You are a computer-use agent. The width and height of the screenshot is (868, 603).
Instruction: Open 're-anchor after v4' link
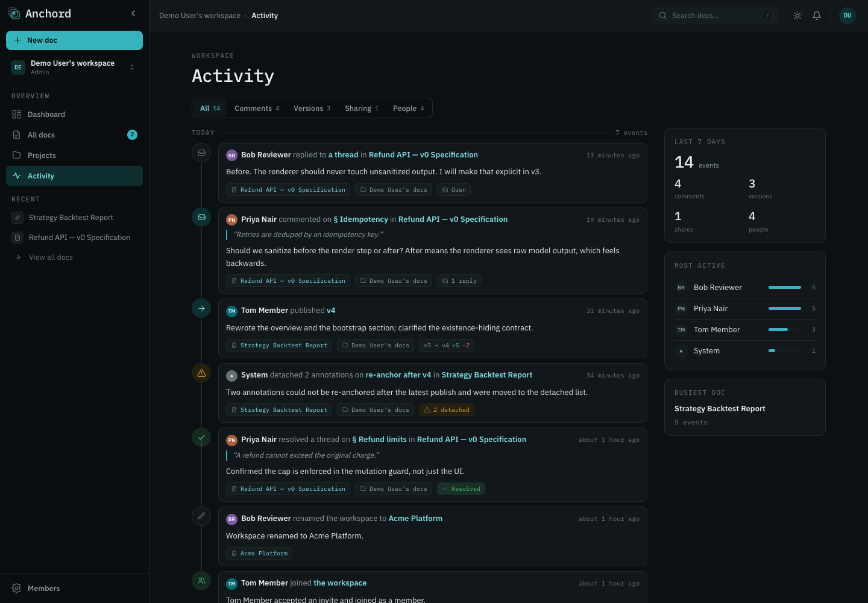[x=398, y=375]
